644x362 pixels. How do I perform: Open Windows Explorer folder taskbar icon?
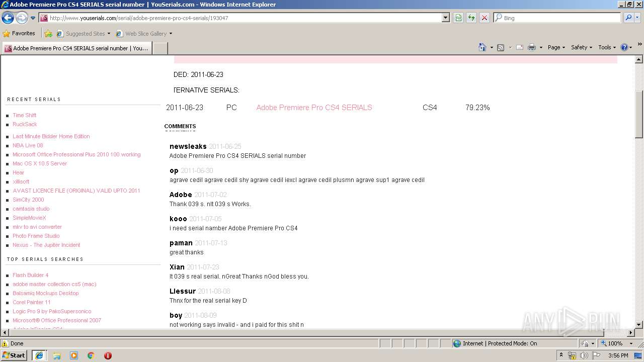(x=57, y=355)
